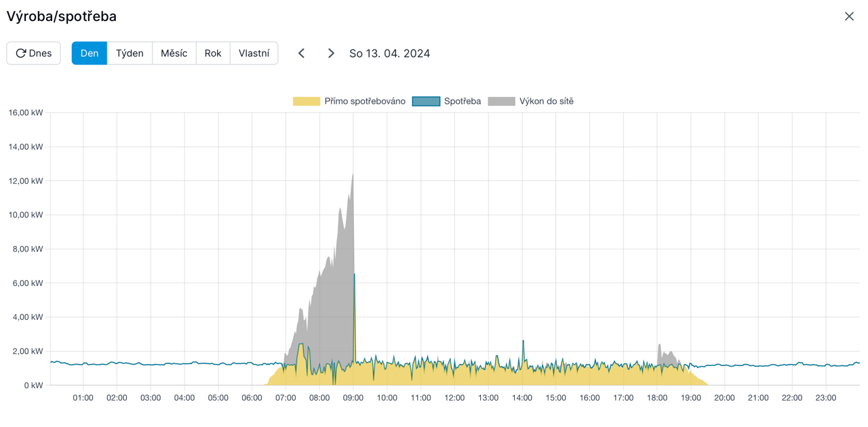Toggle the blue Spotřeba legend swatch
The image size is (868, 427).
point(426,102)
